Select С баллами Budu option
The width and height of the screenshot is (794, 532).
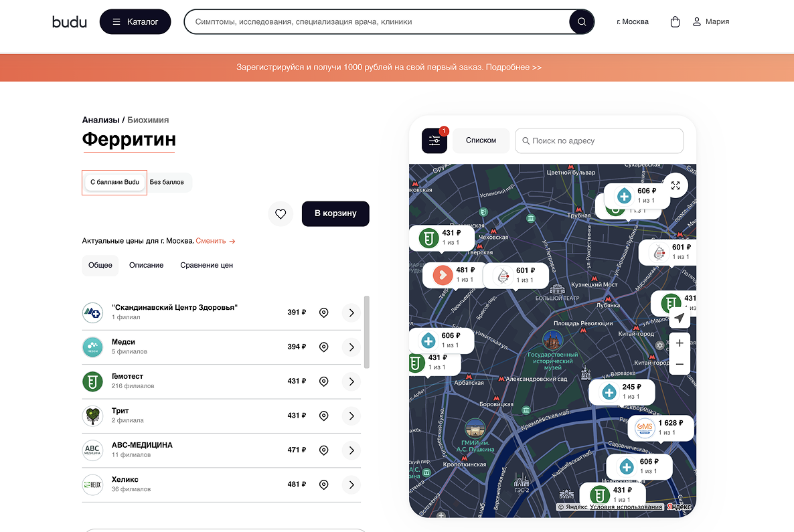click(115, 182)
